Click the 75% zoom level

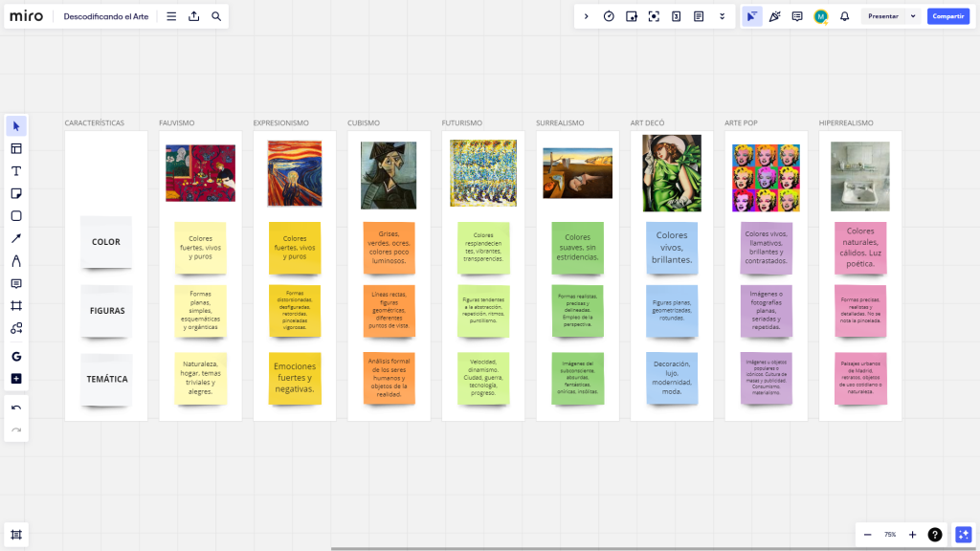click(890, 535)
